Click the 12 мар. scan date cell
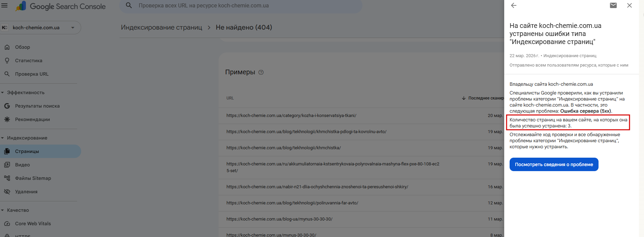The width and height of the screenshot is (644, 237). (495, 203)
